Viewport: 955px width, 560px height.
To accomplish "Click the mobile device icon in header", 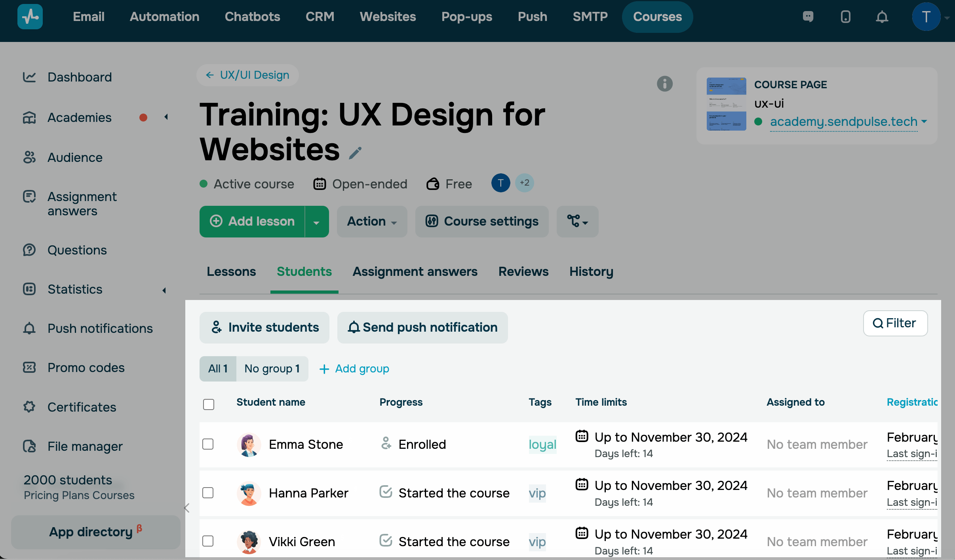I will (845, 17).
